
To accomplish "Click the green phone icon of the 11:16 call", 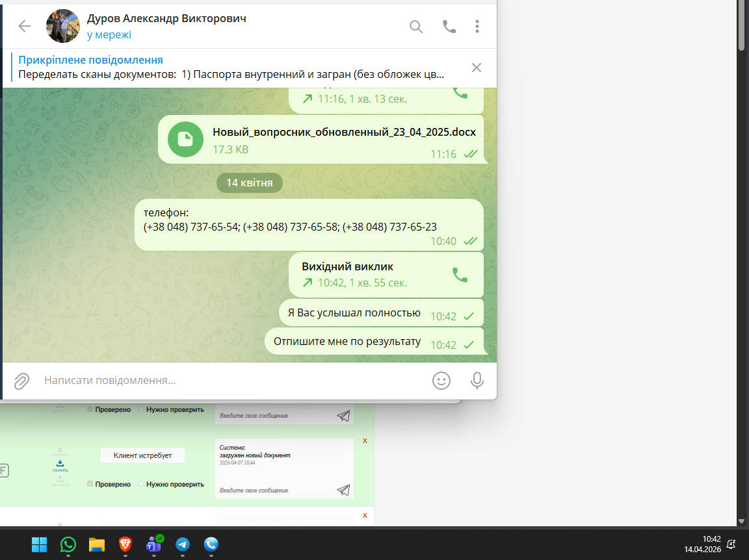I will (x=460, y=92).
